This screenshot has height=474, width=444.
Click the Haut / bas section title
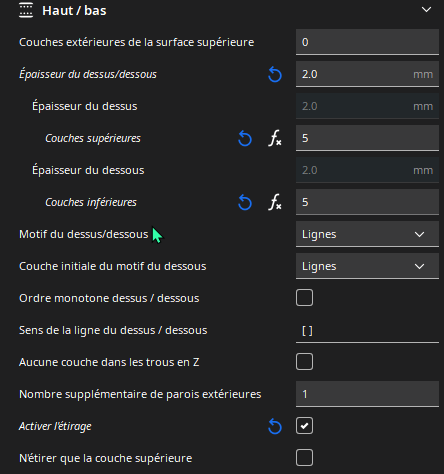[x=74, y=11]
